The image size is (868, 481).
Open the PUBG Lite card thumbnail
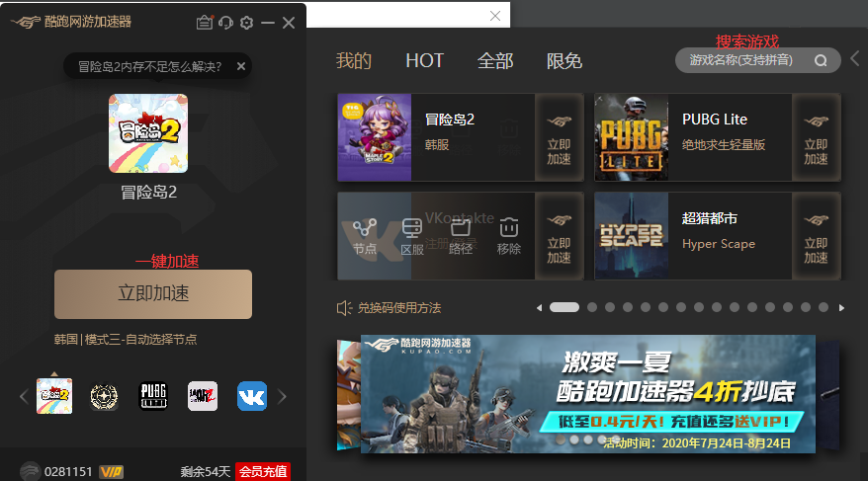point(632,137)
